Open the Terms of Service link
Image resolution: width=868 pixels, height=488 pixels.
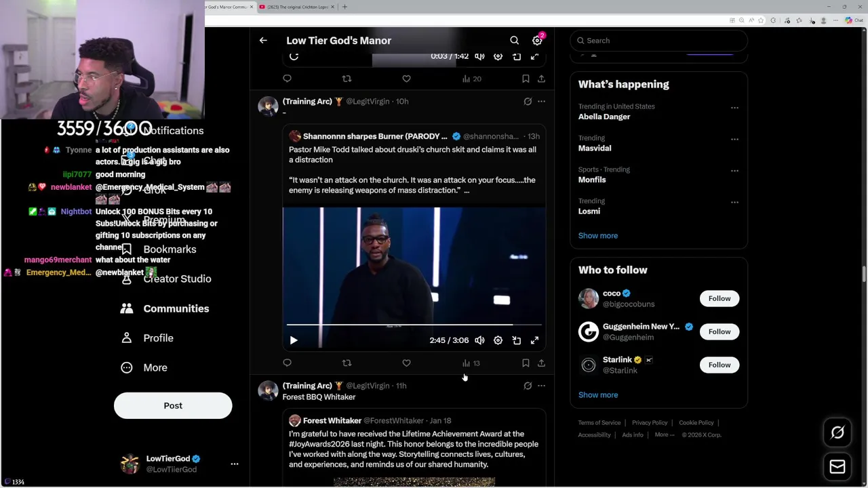599,423
